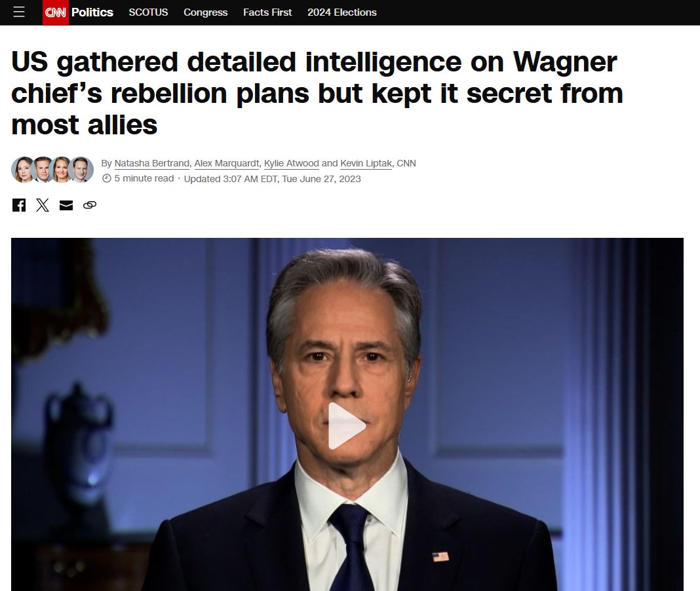Share article via email icon
Screen dimensions: 700x591
click(66, 205)
